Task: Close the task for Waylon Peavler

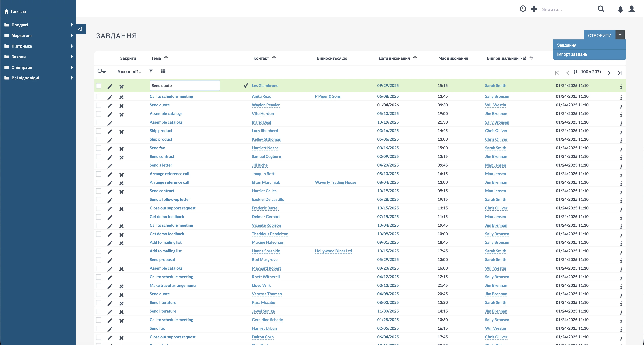Action: pyautogui.click(x=122, y=106)
